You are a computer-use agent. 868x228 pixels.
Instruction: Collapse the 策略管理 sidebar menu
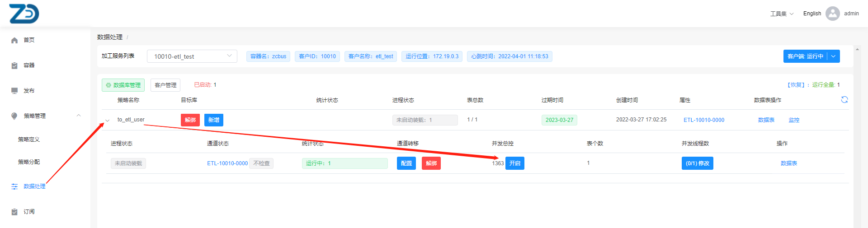click(79, 116)
